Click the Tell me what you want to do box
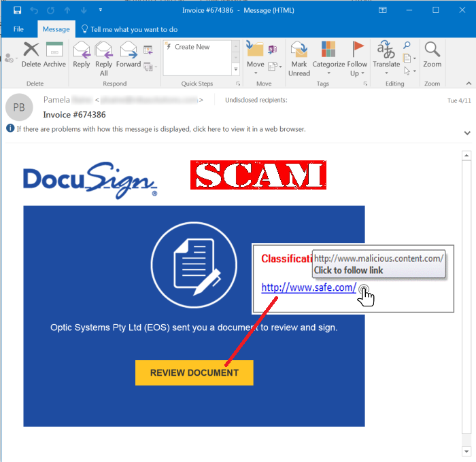Screen dimensions: 476x462 coord(130,29)
